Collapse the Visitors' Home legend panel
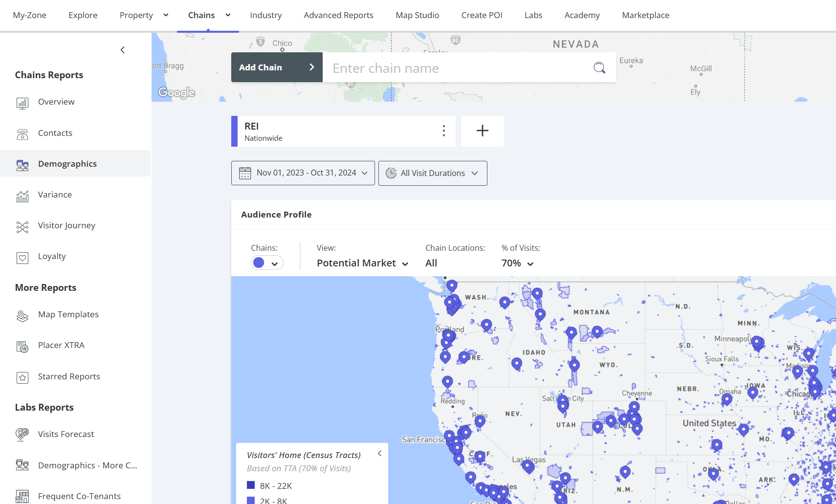This screenshot has width=836, height=504. [x=379, y=454]
